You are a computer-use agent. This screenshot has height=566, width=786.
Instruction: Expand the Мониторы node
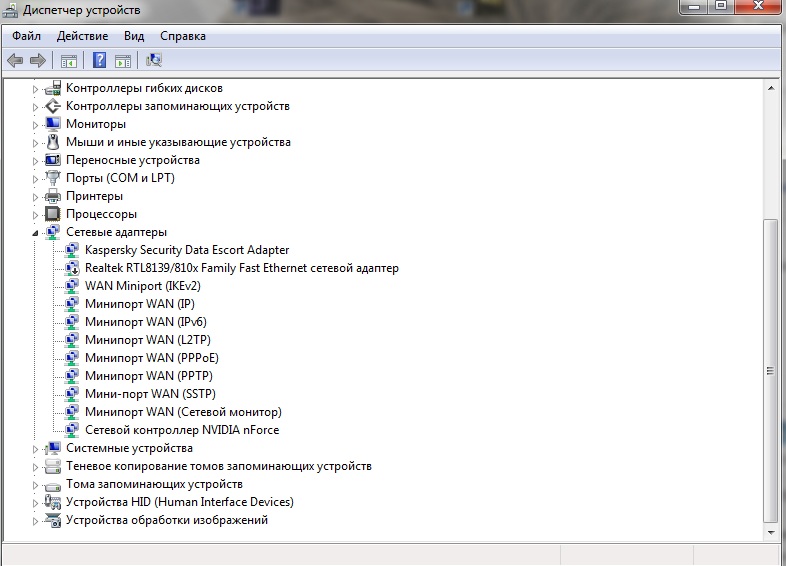coord(35,125)
